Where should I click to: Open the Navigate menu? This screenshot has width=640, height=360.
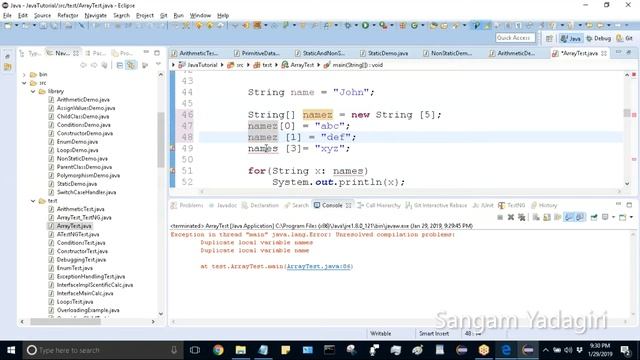click(96, 16)
